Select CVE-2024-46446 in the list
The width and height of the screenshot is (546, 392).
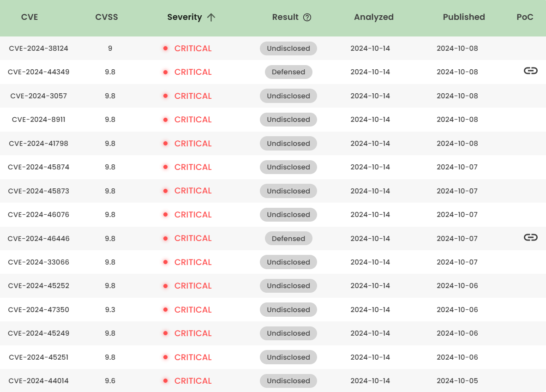39,239
